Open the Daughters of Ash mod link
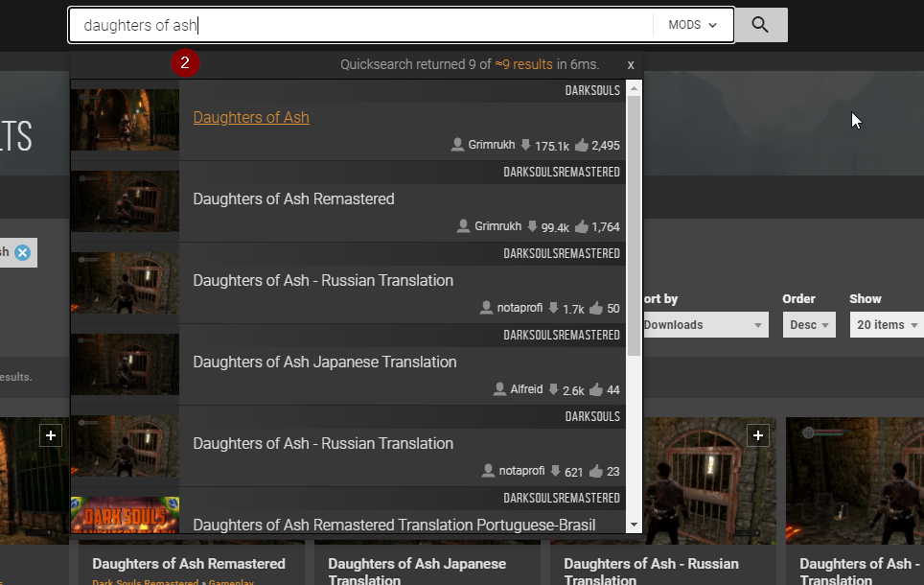Viewport: 924px width, 585px height. coord(251,117)
